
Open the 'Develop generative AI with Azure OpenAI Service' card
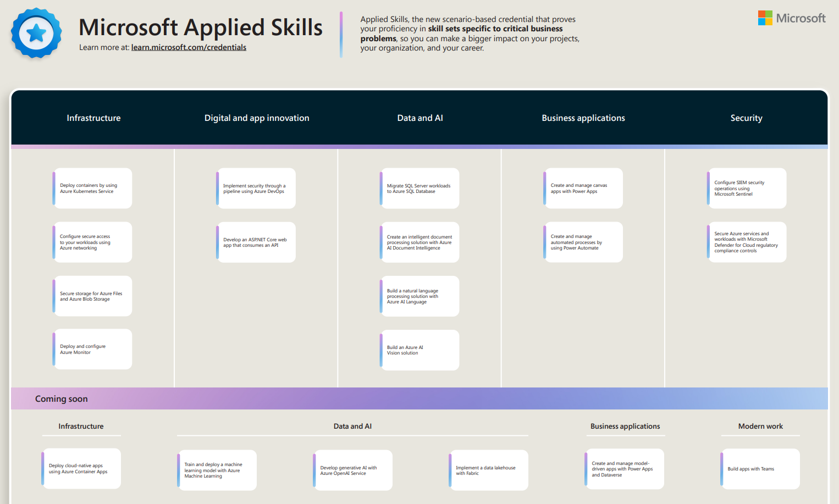pyautogui.click(x=353, y=470)
